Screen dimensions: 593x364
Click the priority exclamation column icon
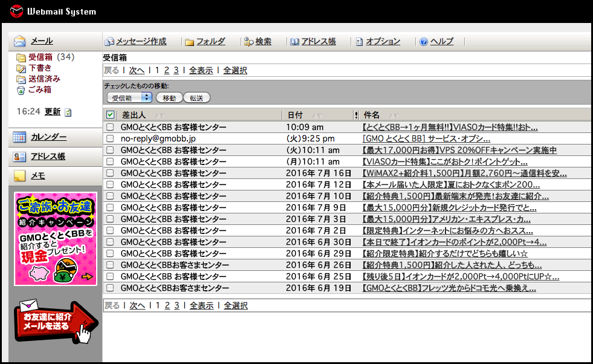tap(356, 115)
